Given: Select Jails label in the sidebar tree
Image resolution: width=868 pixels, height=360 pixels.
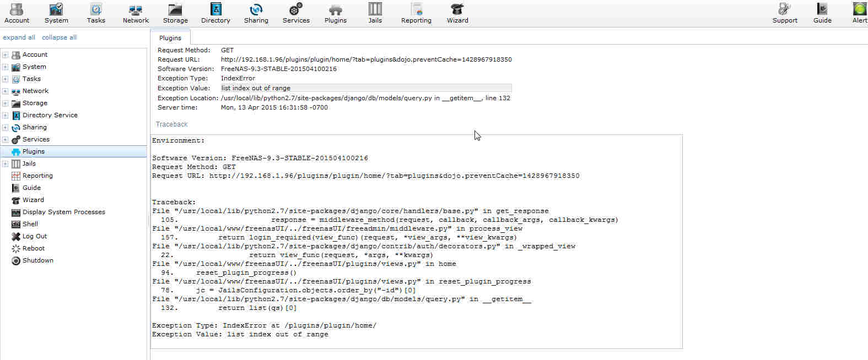Looking at the screenshot, I should tap(29, 163).
